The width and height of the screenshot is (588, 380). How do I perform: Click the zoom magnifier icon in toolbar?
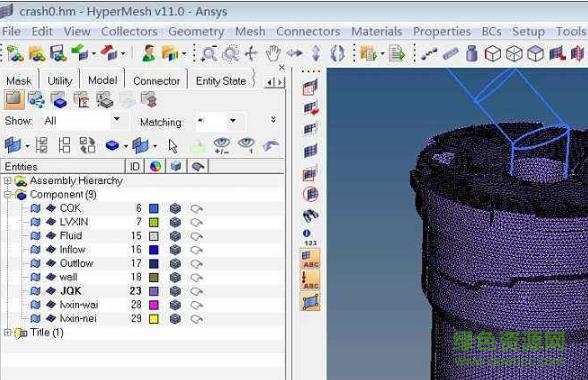tap(209, 53)
